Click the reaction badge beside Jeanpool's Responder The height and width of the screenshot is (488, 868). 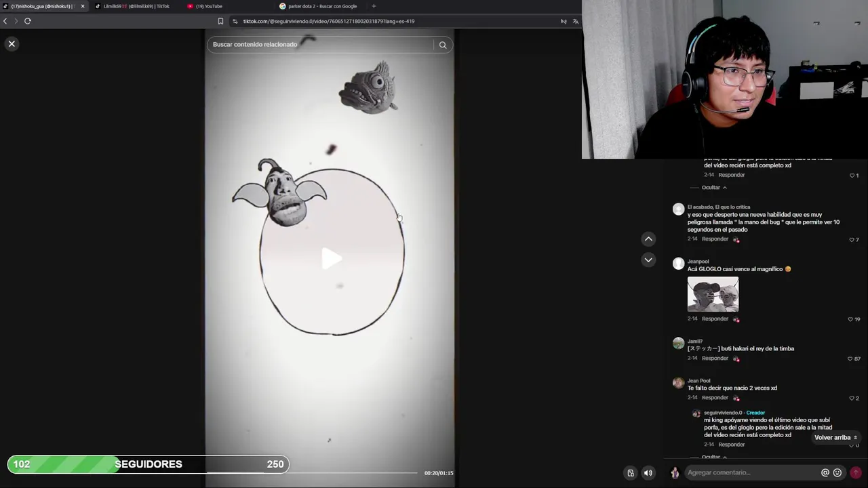pos(736,319)
